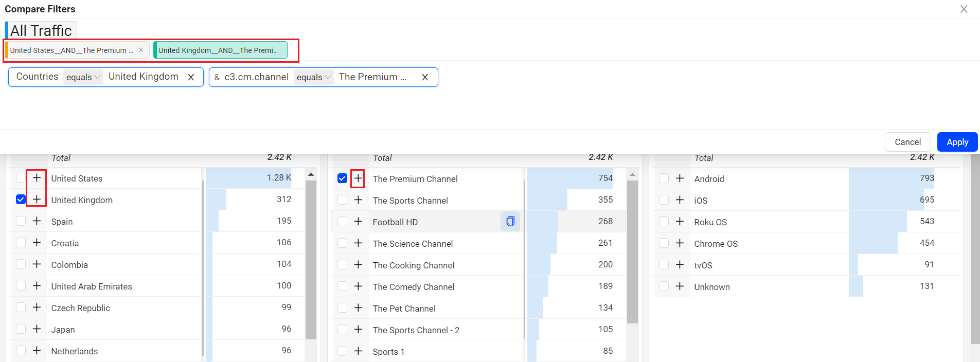
Task: Remove the c3.cm.channel filter condition
Action: [x=425, y=77]
